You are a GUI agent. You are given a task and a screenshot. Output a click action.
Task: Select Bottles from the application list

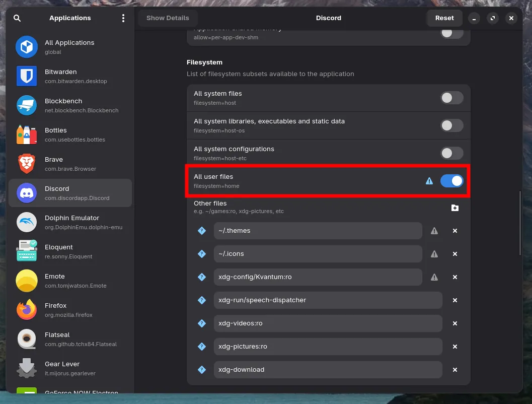click(56, 134)
